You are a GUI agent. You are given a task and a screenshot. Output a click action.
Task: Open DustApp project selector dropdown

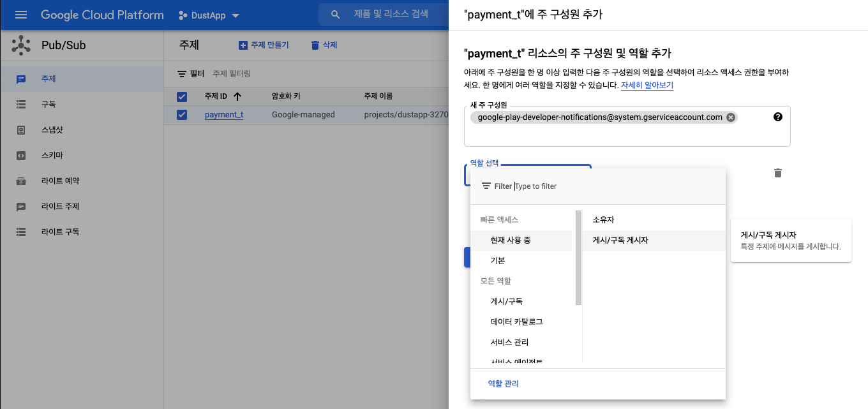(x=209, y=15)
